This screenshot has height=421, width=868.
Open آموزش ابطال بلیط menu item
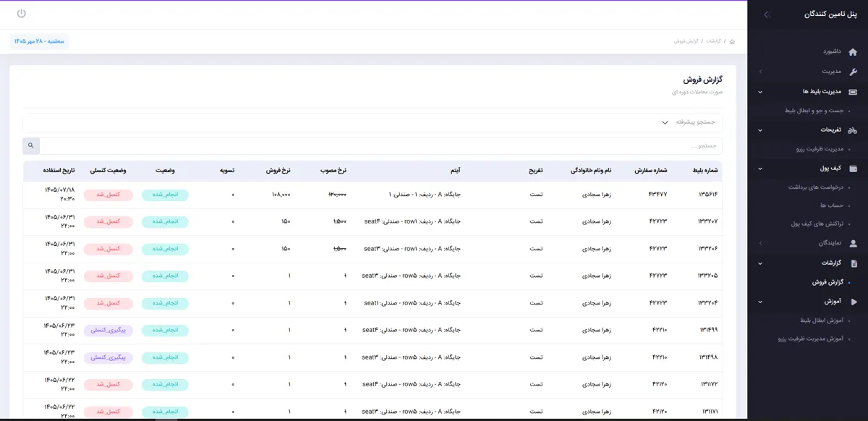pos(822,320)
